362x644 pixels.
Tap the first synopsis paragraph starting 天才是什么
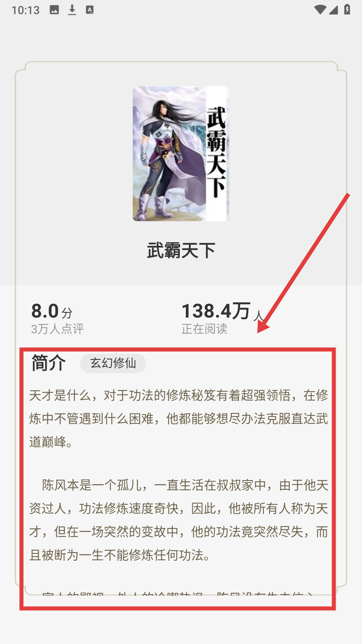coord(179,419)
